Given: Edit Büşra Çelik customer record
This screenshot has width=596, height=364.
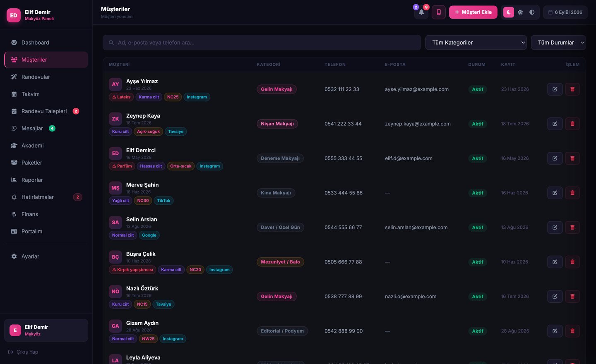Looking at the screenshot, I should (555, 262).
